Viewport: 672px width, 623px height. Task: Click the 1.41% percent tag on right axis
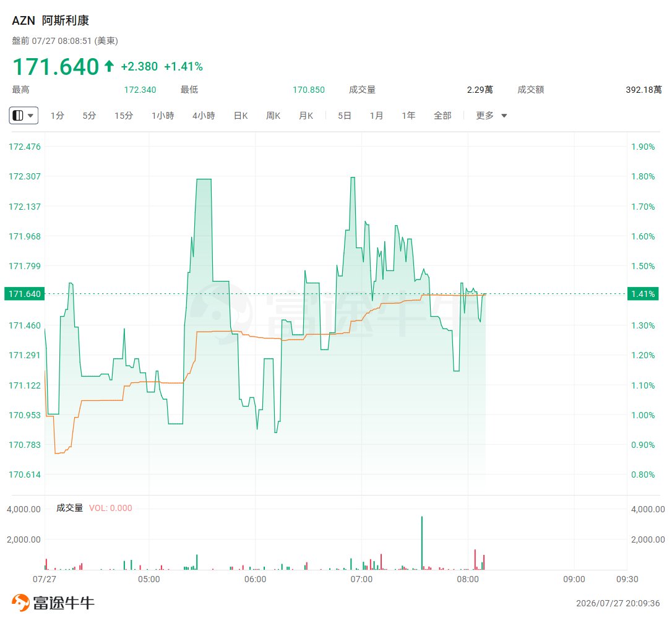(643, 294)
